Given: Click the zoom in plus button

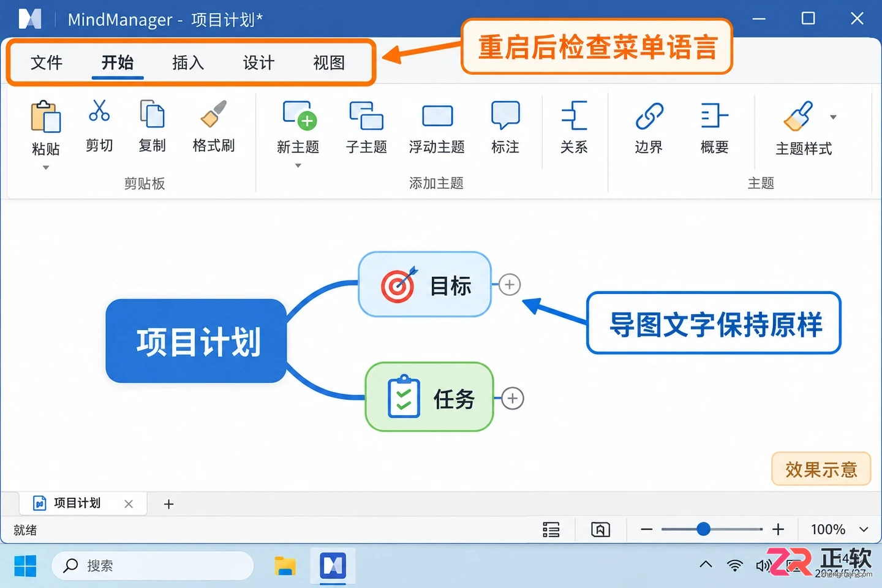Looking at the screenshot, I should pyautogui.click(x=778, y=529).
